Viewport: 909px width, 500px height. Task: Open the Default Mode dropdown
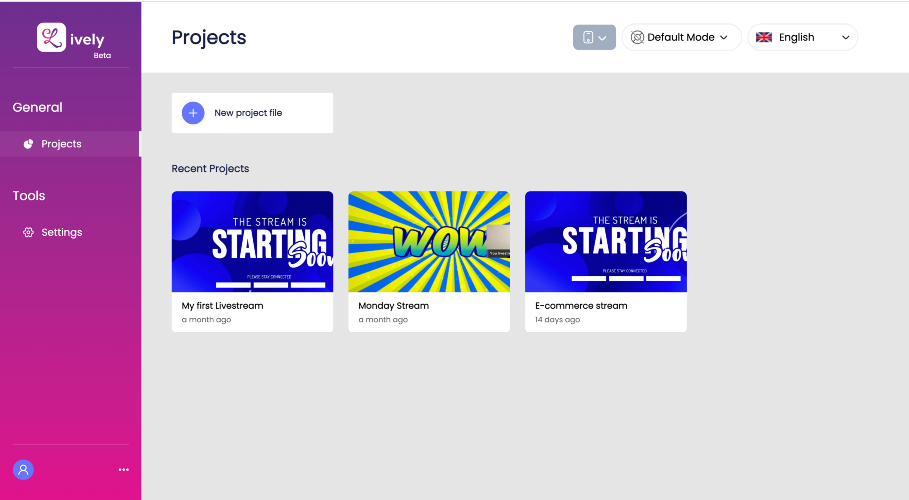pyautogui.click(x=681, y=37)
